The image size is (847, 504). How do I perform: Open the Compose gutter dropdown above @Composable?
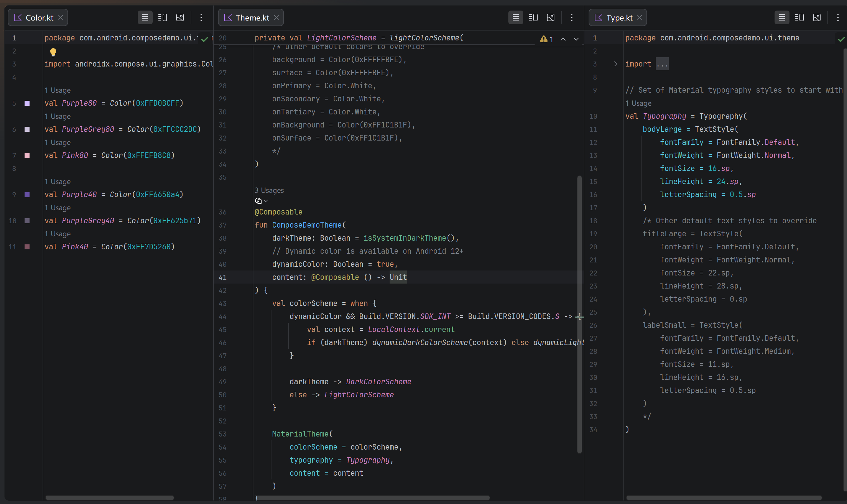[261, 201]
